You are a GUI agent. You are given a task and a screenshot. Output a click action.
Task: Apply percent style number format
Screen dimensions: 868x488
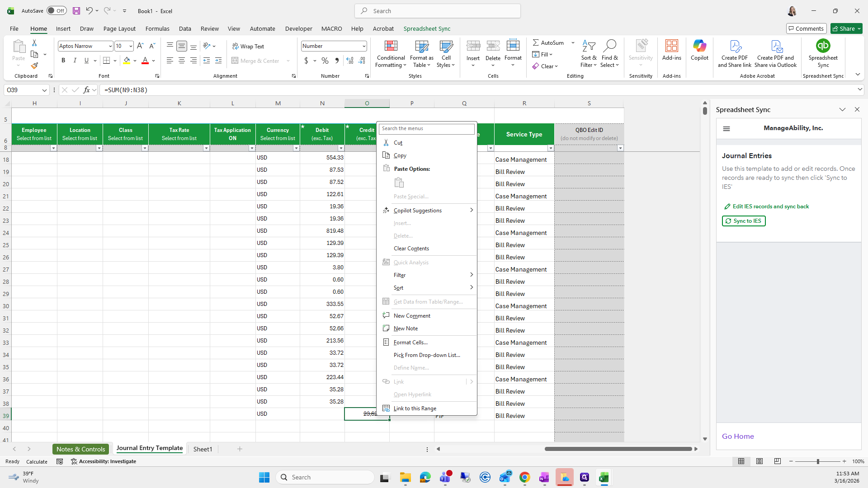[x=325, y=61]
